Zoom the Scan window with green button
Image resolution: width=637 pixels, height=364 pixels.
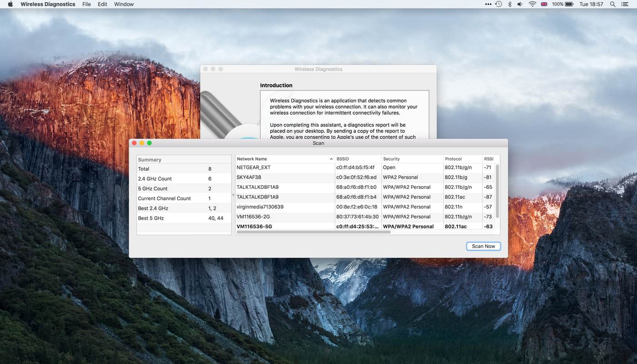(149, 143)
